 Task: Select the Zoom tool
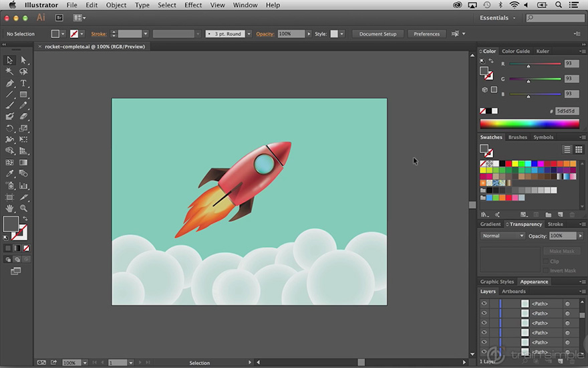click(x=23, y=208)
